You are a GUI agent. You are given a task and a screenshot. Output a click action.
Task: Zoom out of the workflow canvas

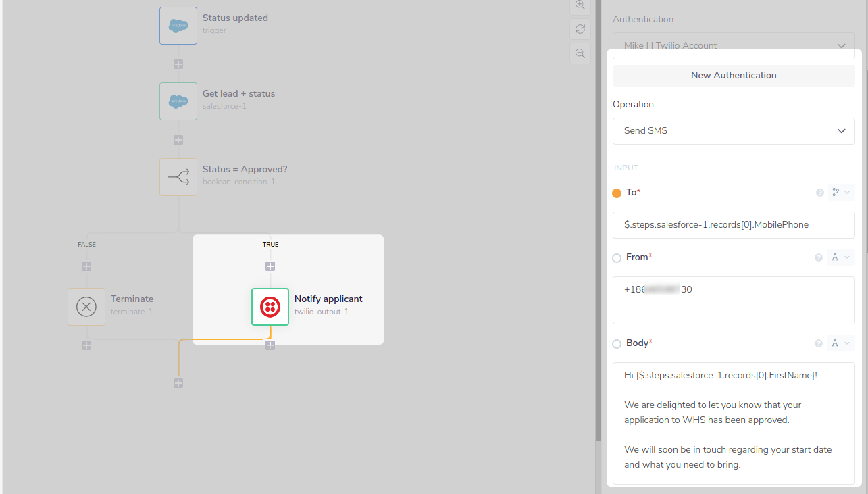pos(580,53)
